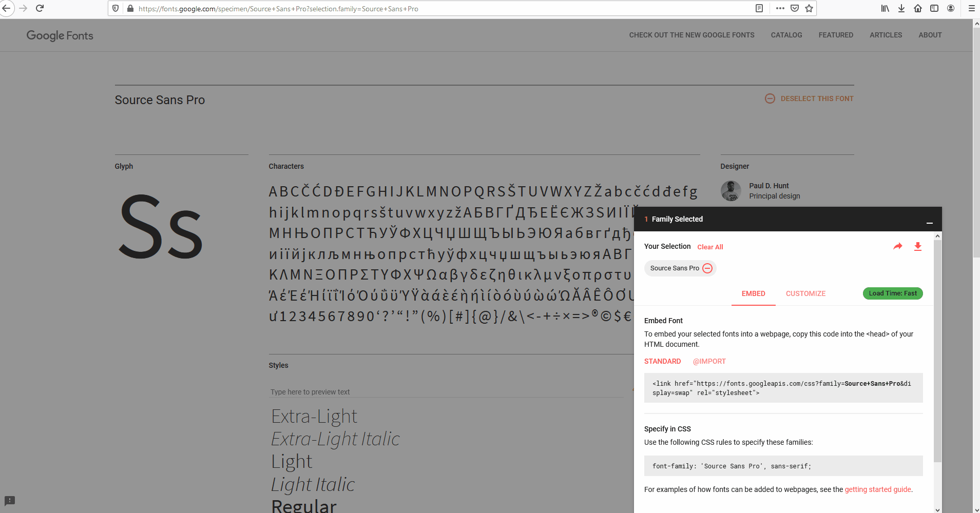Click Clear All in Your Selection
This screenshot has width=980, height=513.
pos(710,247)
